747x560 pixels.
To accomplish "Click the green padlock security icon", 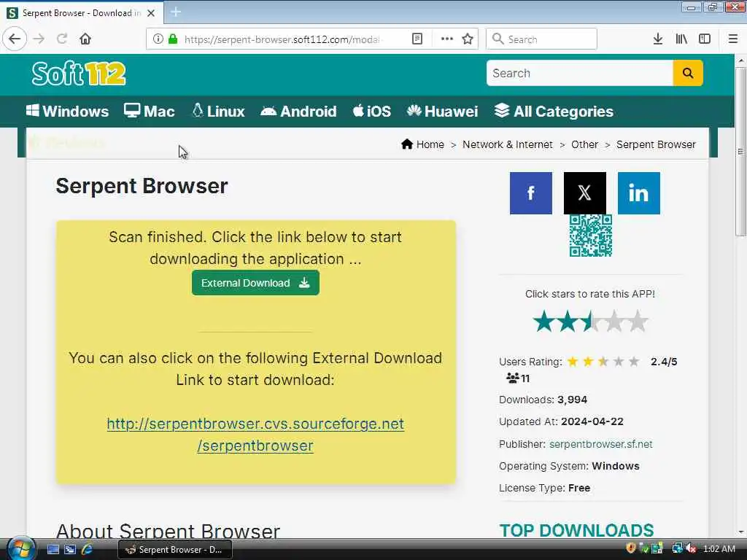I will tap(173, 39).
